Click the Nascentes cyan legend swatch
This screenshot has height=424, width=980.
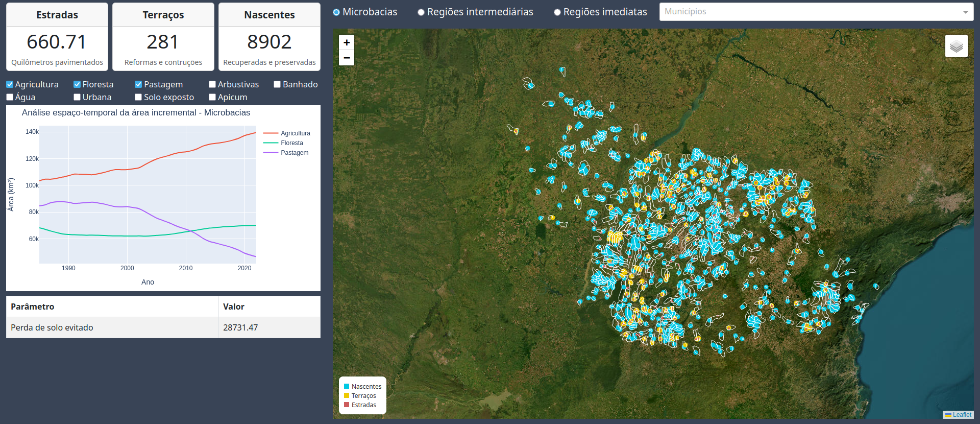click(x=347, y=386)
